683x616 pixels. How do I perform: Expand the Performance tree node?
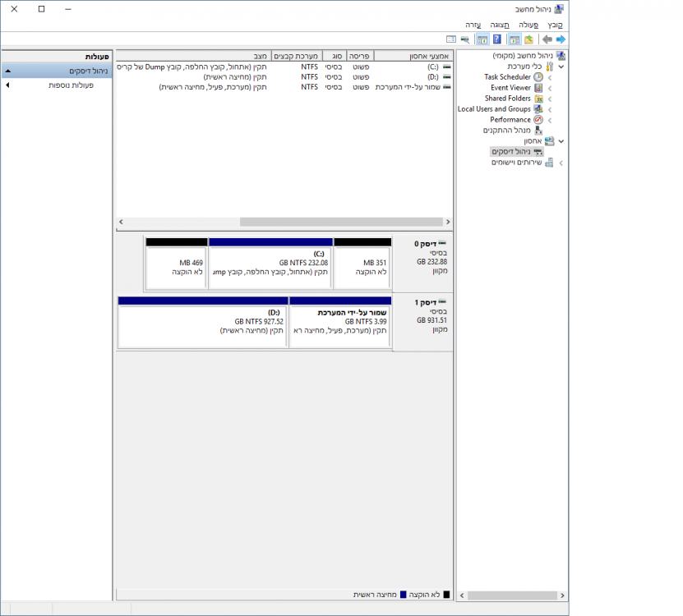click(x=550, y=120)
